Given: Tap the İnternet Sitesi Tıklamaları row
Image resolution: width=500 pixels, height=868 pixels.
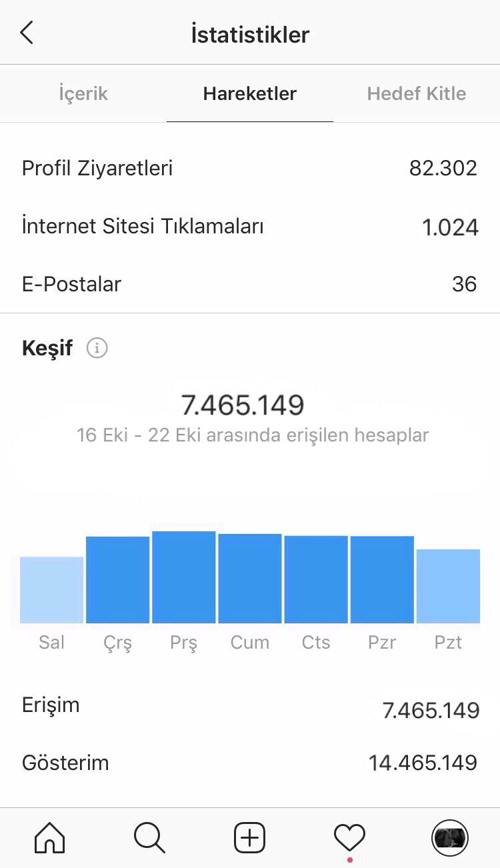Looking at the screenshot, I should [250, 227].
